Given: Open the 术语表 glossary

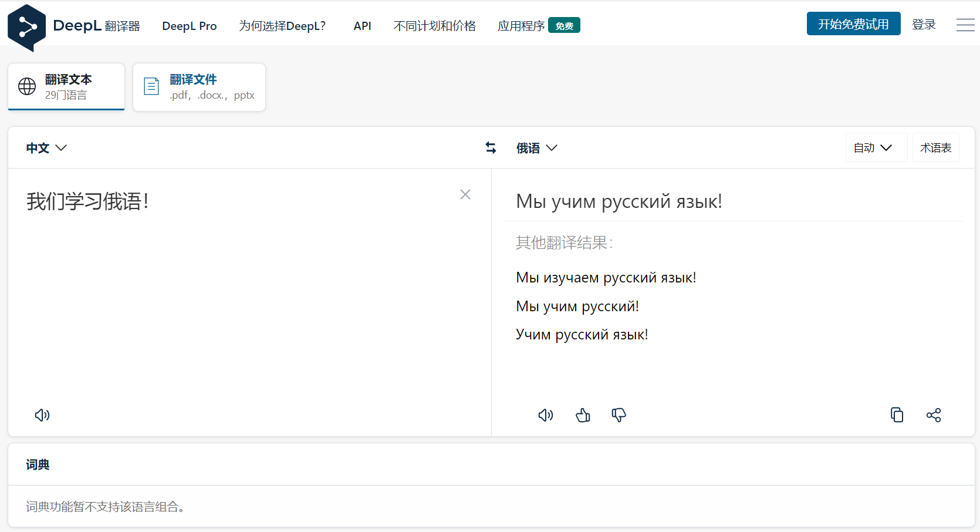Looking at the screenshot, I should point(935,148).
